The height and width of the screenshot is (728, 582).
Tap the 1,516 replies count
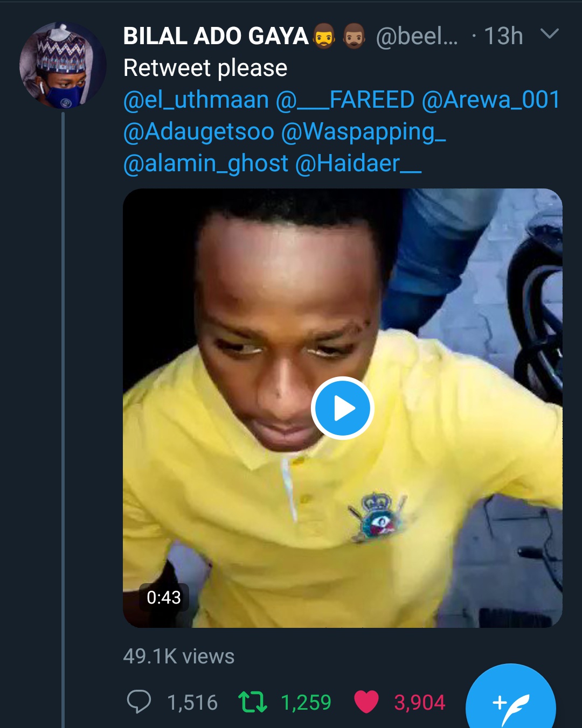192,703
